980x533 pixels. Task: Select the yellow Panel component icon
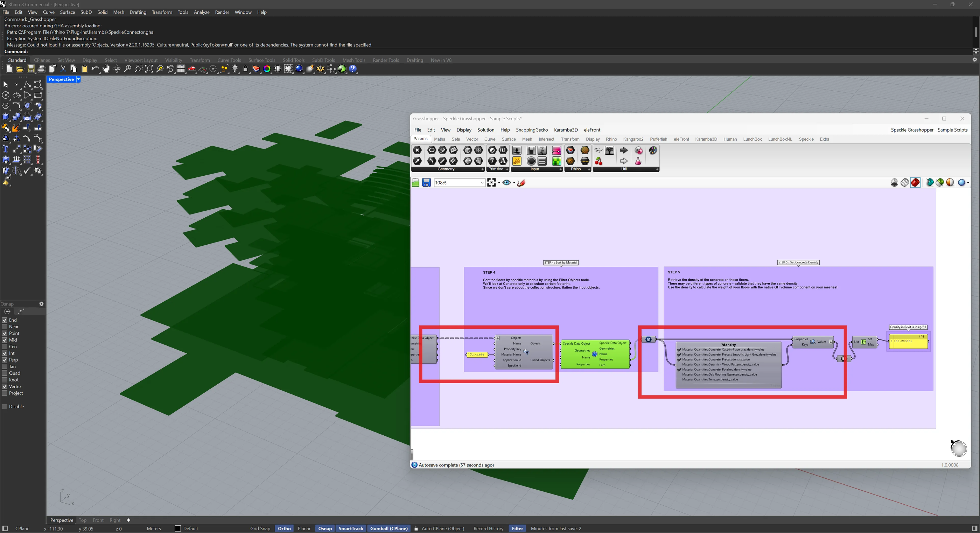(x=517, y=161)
